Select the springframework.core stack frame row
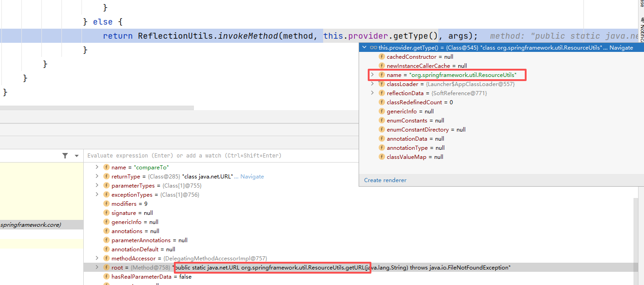This screenshot has width=644, height=285. (41, 225)
